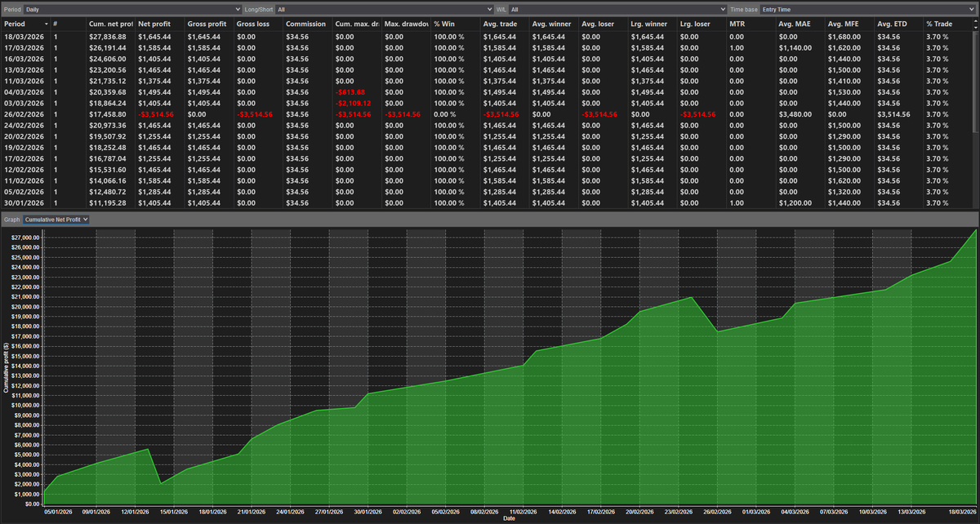This screenshot has height=524, width=980.
Task: Click Avg. MAE value $1,140.00
Action: [795, 48]
